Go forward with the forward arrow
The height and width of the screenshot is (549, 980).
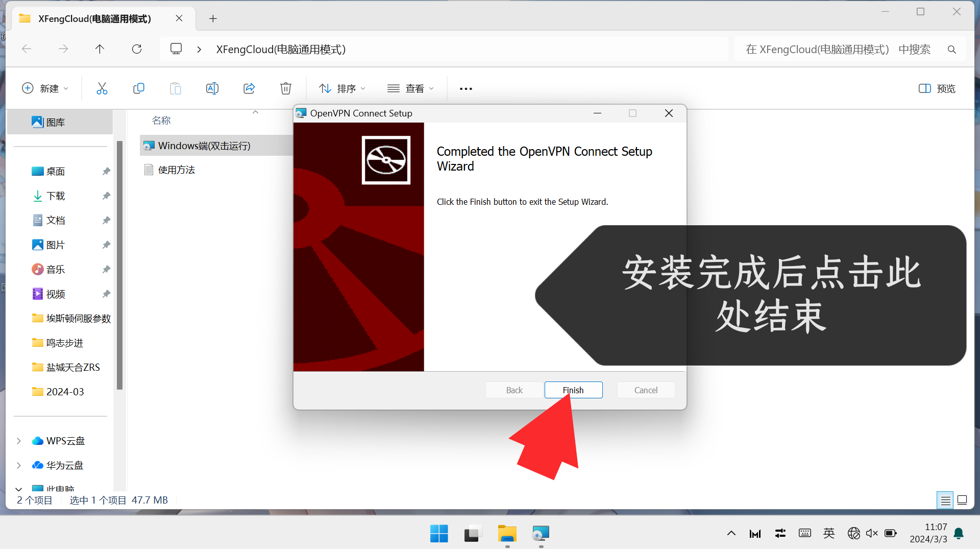point(63,49)
